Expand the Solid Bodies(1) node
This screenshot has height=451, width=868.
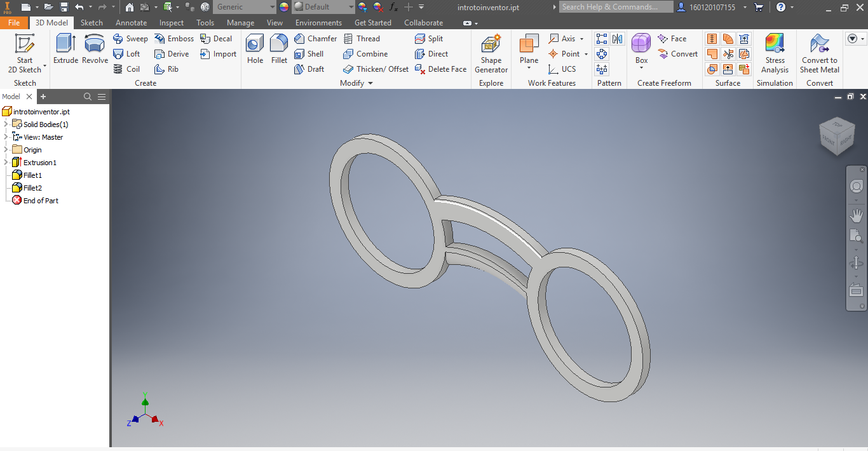coord(6,125)
